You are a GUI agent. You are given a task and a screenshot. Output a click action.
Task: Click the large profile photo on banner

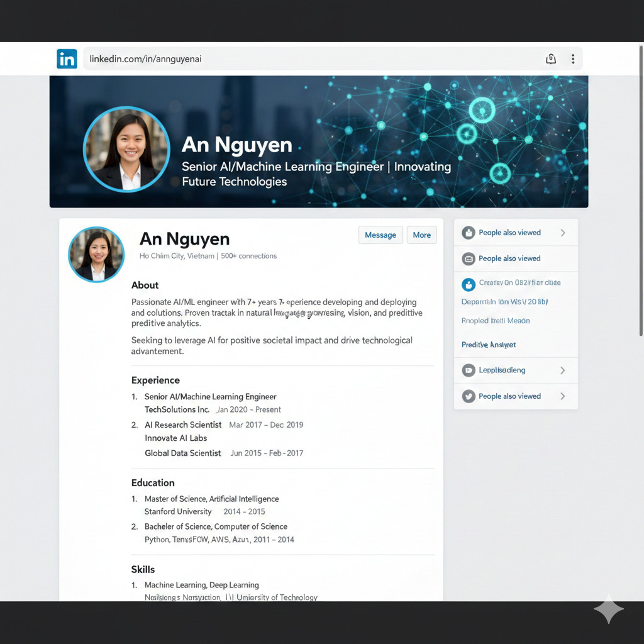[x=126, y=149]
